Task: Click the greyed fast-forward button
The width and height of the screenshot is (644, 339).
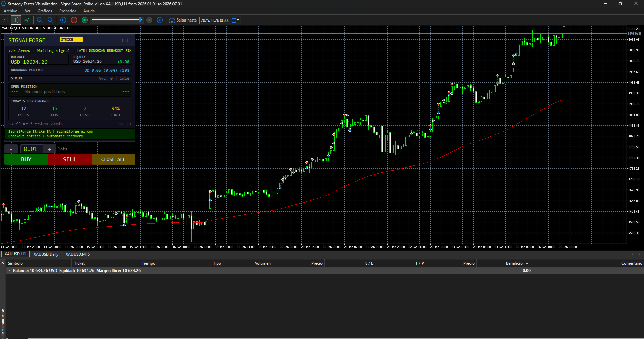Action: [x=149, y=20]
